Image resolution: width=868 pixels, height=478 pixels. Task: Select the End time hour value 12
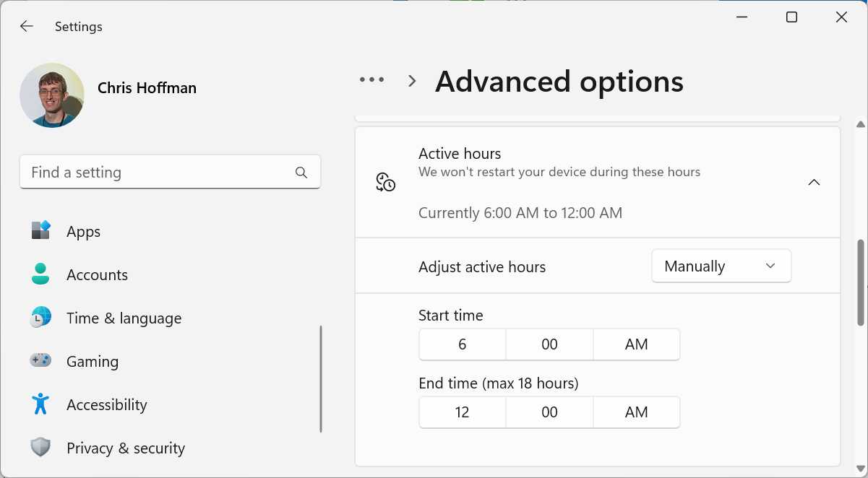tap(462, 412)
